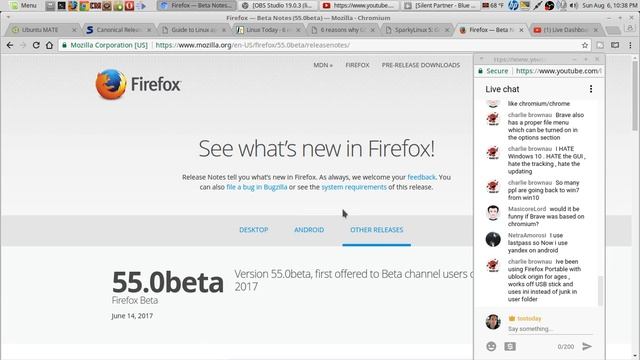Select the OTHER RELEASES tab

click(376, 230)
